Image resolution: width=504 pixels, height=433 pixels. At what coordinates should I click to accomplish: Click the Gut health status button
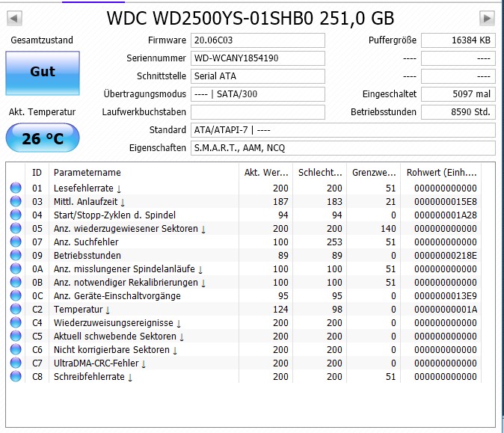43,73
